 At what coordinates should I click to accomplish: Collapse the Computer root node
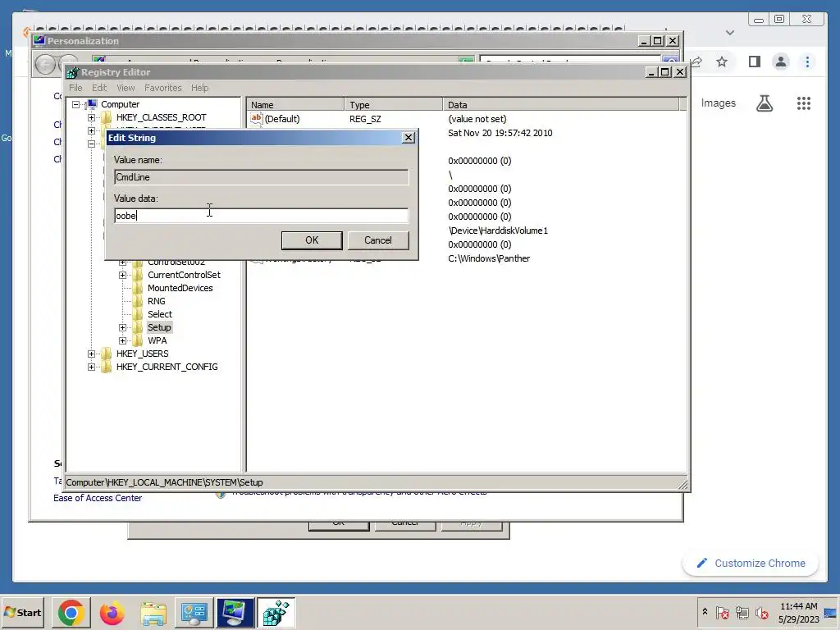76,104
